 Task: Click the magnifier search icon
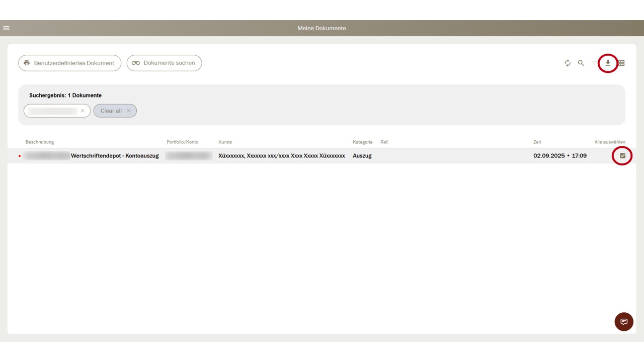click(581, 63)
